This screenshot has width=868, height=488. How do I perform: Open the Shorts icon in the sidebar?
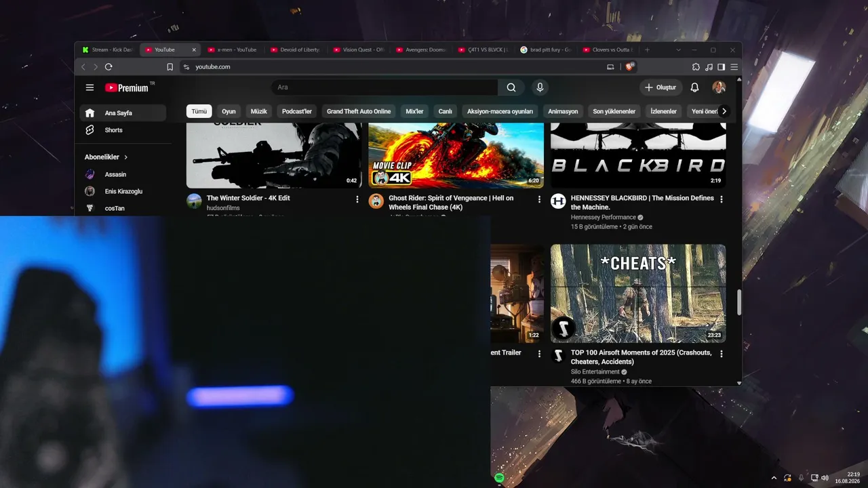click(90, 130)
